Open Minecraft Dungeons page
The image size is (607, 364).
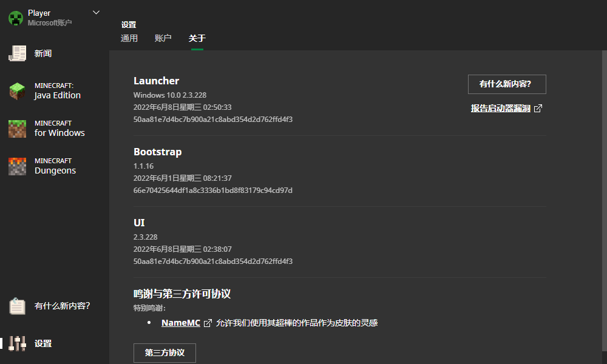[55, 166]
